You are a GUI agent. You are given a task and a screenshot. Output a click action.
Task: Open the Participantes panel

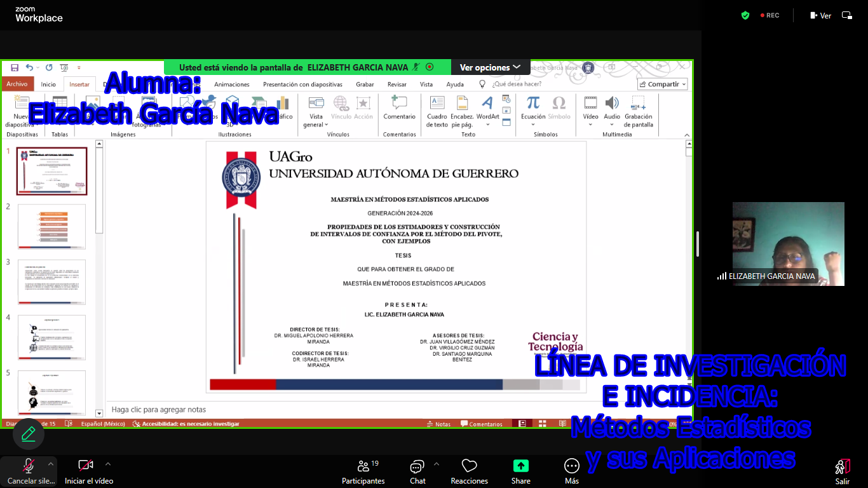pos(363,471)
